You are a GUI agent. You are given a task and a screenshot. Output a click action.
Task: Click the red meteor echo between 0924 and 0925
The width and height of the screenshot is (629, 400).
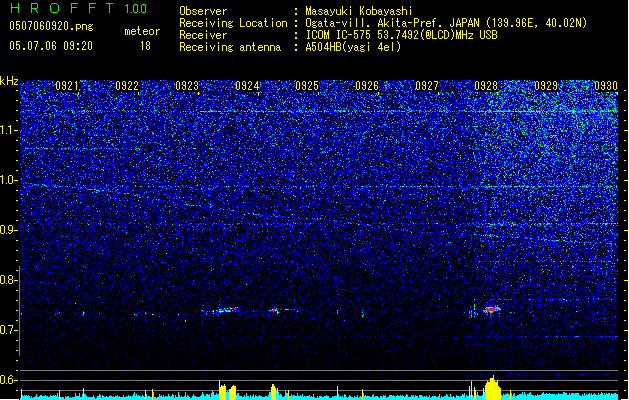click(274, 310)
